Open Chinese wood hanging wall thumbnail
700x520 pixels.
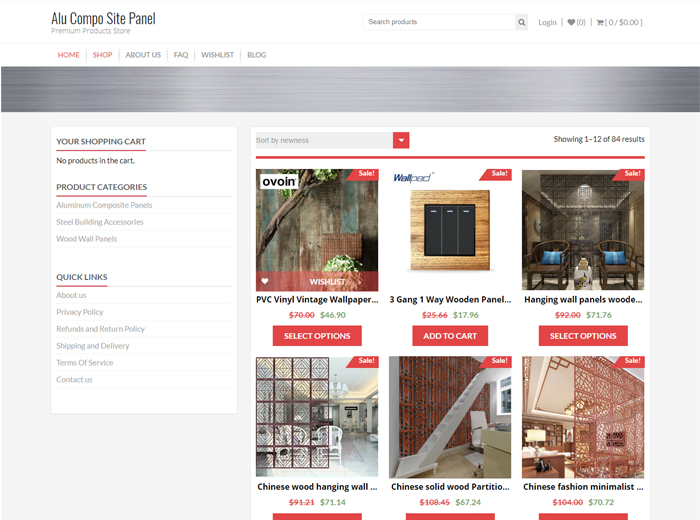tap(317, 417)
